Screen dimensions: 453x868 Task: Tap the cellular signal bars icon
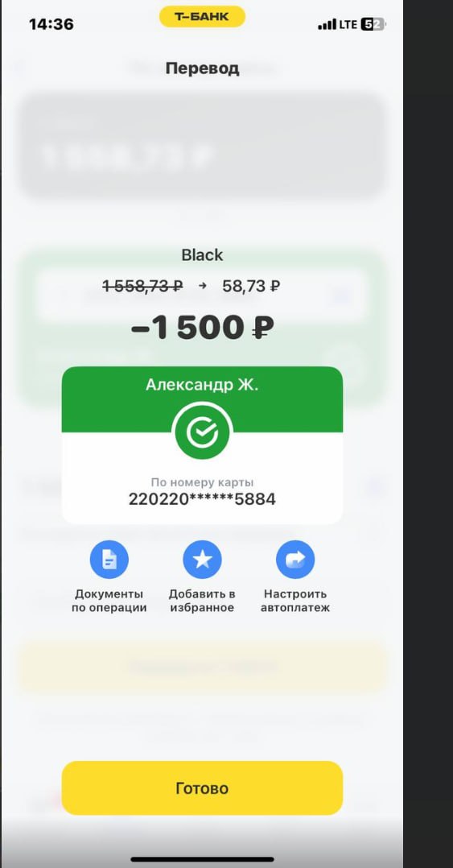tap(327, 24)
